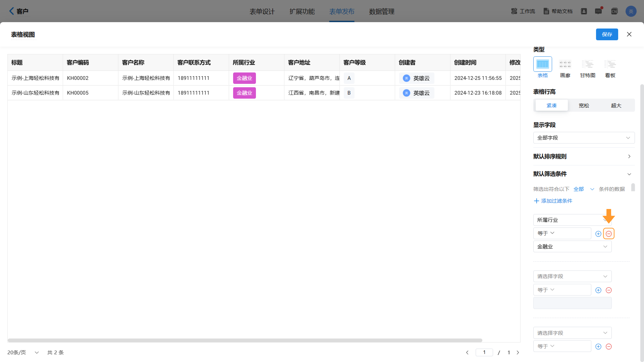644x362 pixels.
Task: Open the messages chat icon with red dot
Action: click(599, 11)
